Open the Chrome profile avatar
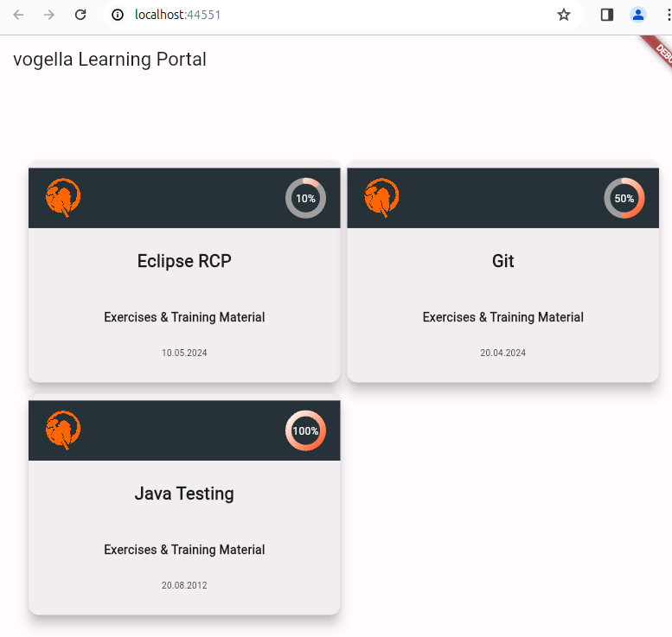The height and width of the screenshot is (637, 672). point(638,15)
